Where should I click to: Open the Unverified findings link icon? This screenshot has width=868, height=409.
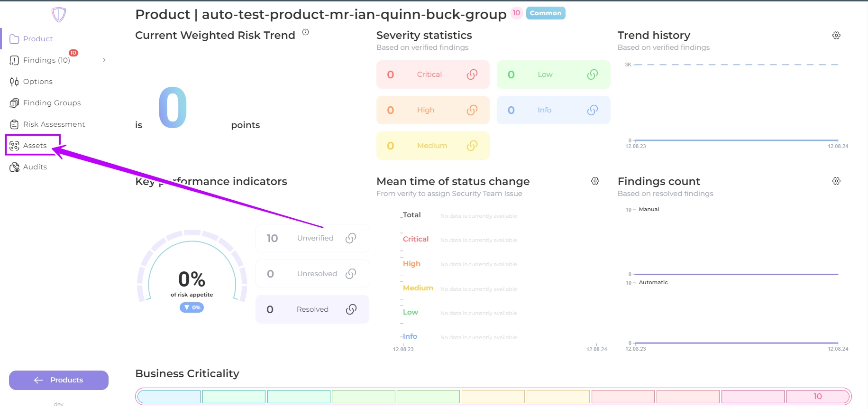351,238
